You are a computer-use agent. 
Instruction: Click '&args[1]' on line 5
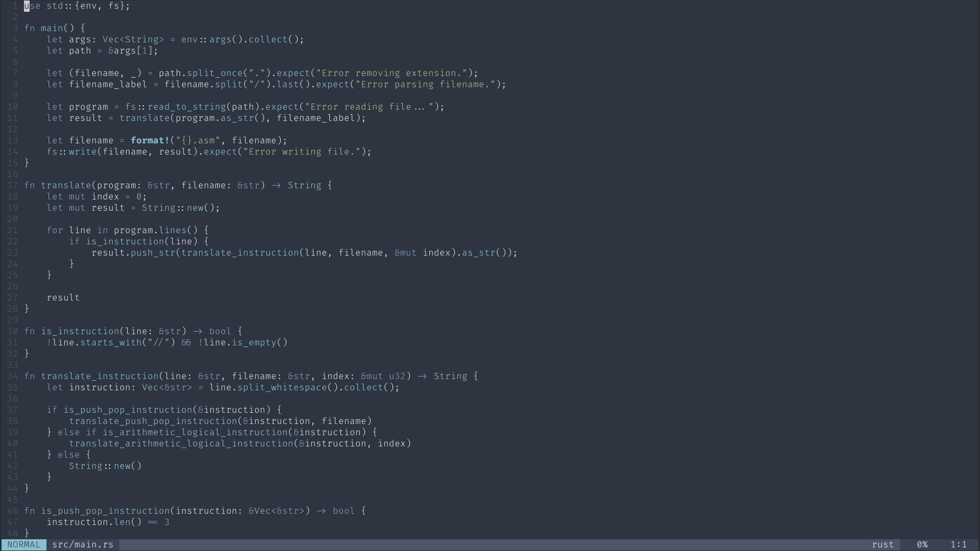[131, 51]
